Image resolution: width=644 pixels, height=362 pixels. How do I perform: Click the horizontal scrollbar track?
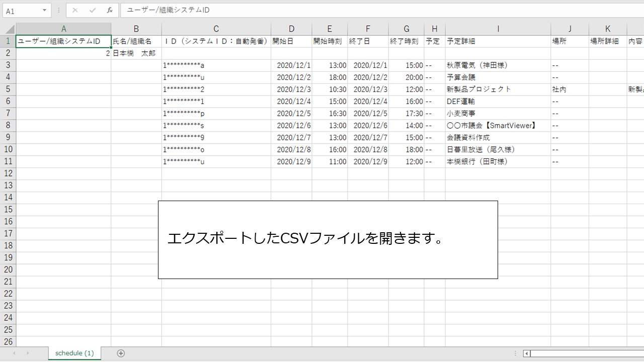click(x=584, y=353)
